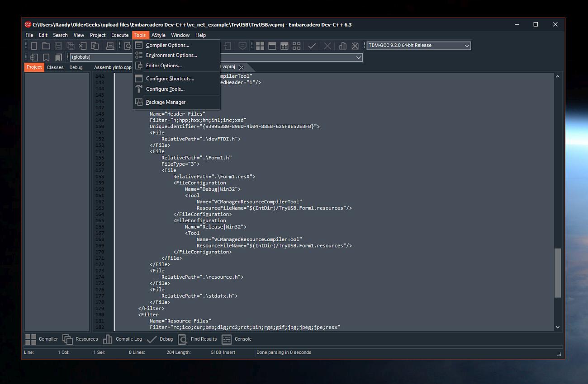Click the comment bubble toolbar icon
This screenshot has height=384, width=588.
tap(242, 46)
